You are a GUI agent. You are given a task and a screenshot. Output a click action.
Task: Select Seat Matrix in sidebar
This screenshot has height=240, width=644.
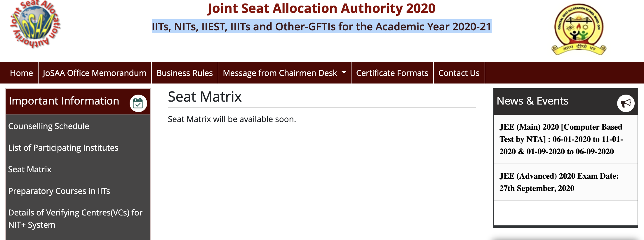click(x=30, y=169)
